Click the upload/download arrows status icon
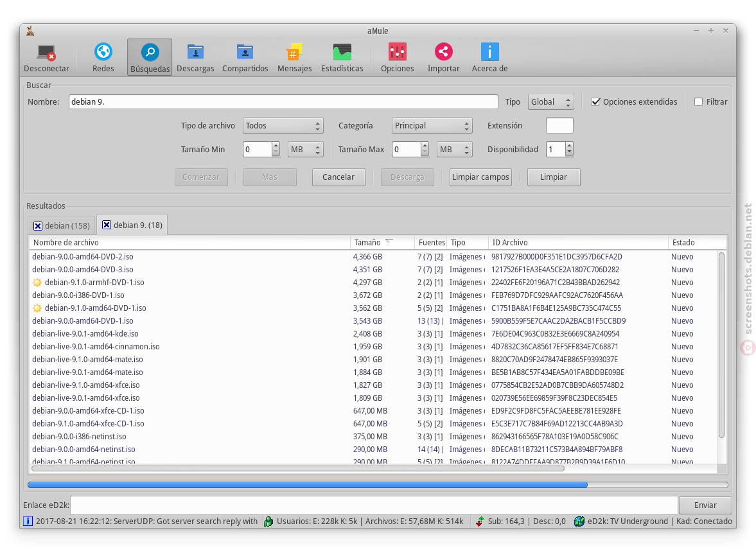The width and height of the screenshot is (756, 551). click(480, 521)
